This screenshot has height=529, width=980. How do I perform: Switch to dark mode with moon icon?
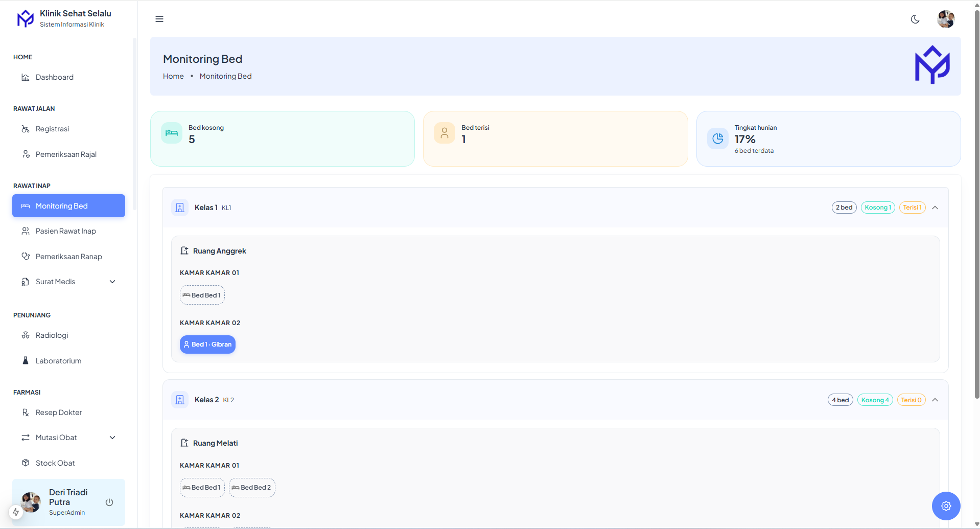point(915,19)
